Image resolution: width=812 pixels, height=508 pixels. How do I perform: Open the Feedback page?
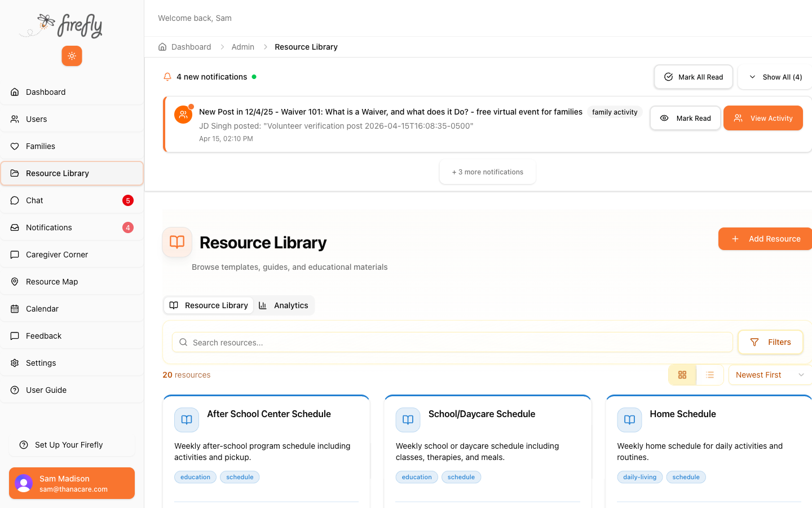(72, 336)
